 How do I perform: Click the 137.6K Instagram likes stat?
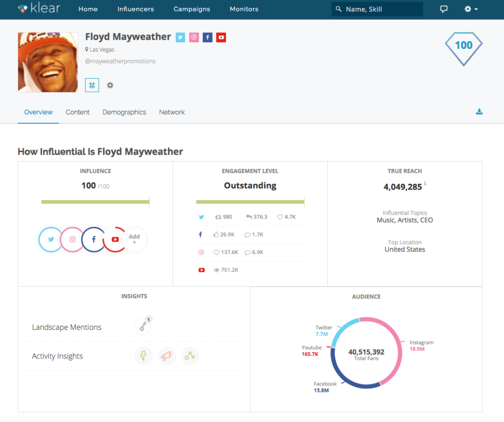pos(226,253)
